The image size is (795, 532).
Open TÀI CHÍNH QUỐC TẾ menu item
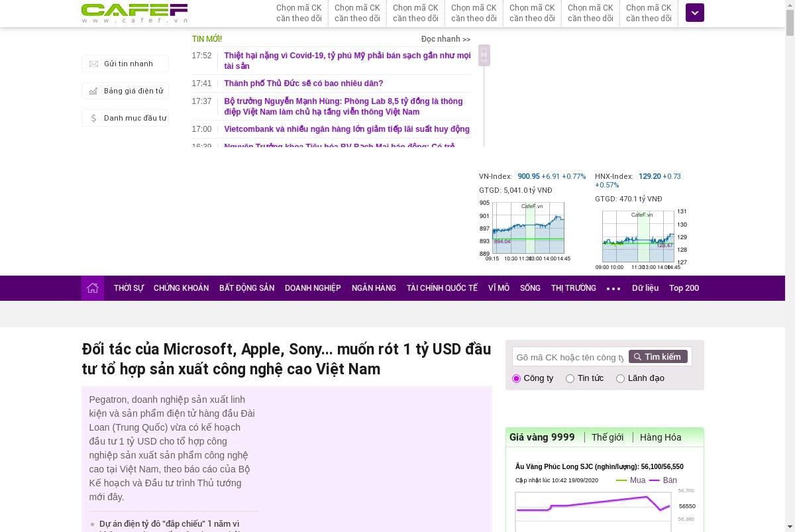(x=442, y=288)
